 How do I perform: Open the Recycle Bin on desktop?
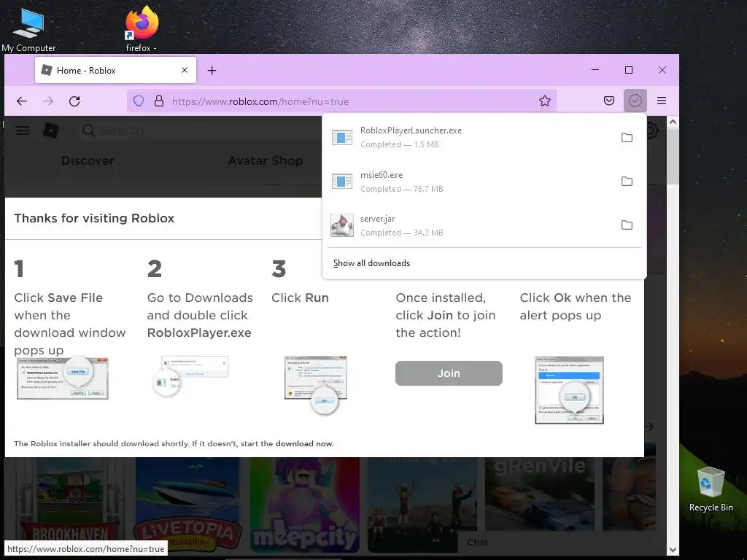coord(711,489)
